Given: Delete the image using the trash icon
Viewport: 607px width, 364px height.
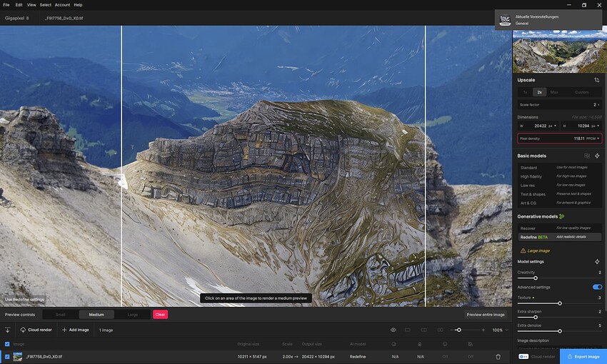Looking at the screenshot, I should pyautogui.click(x=498, y=357).
